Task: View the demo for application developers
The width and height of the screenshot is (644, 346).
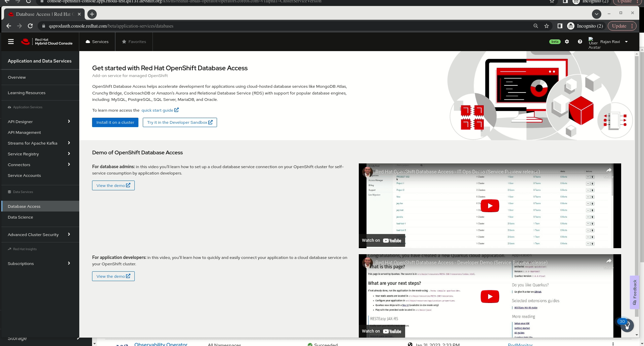Action: tap(113, 276)
